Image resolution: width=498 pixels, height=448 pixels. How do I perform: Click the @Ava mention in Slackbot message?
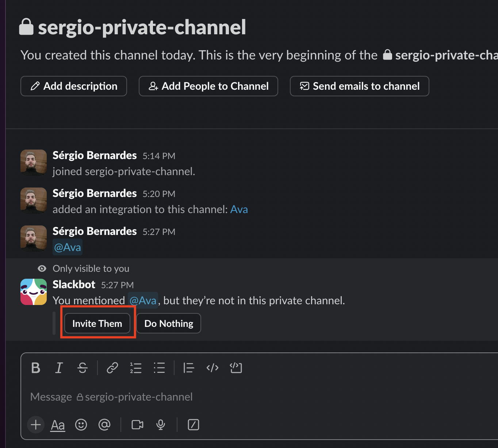pyautogui.click(x=143, y=300)
